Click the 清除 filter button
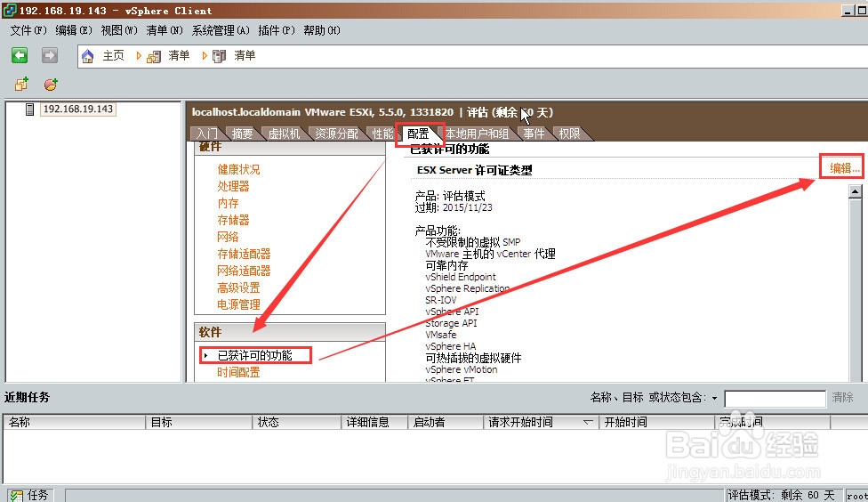 [x=842, y=397]
